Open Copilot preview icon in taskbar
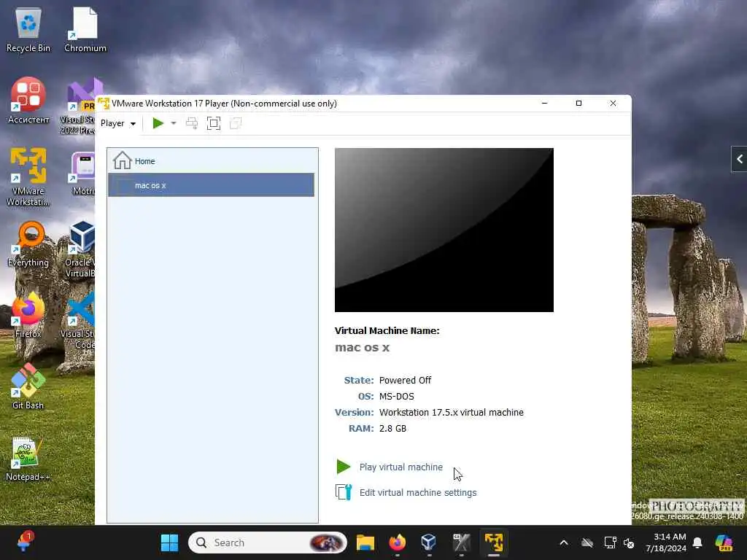This screenshot has width=747, height=560. [724, 542]
